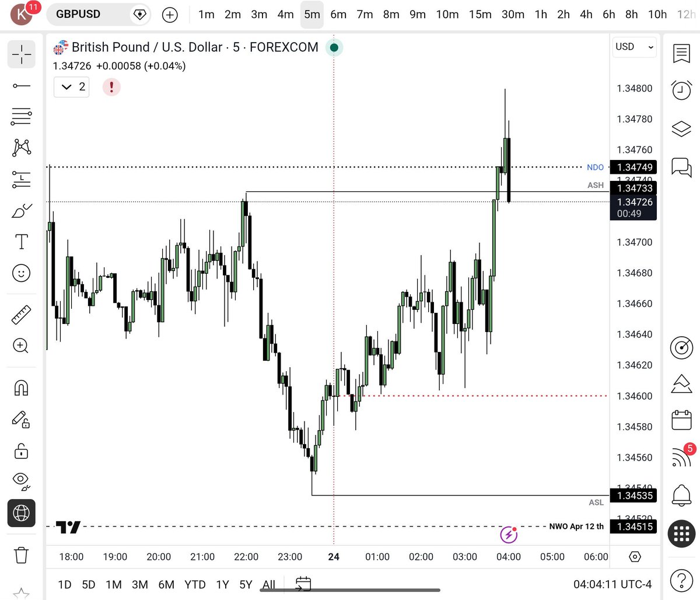
Task: Switch to the 1h timeframe
Action: coord(541,15)
